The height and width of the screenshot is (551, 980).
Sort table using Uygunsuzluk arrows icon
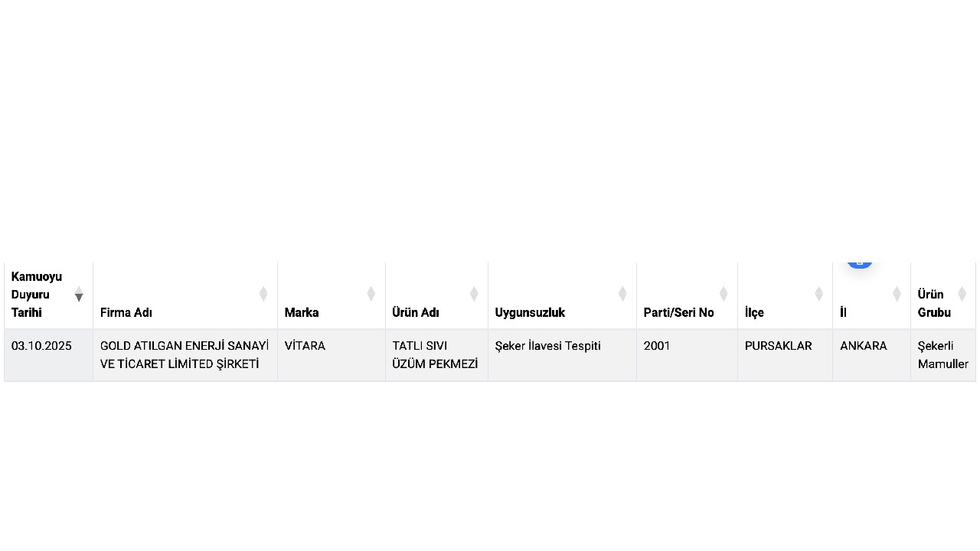[x=622, y=294]
